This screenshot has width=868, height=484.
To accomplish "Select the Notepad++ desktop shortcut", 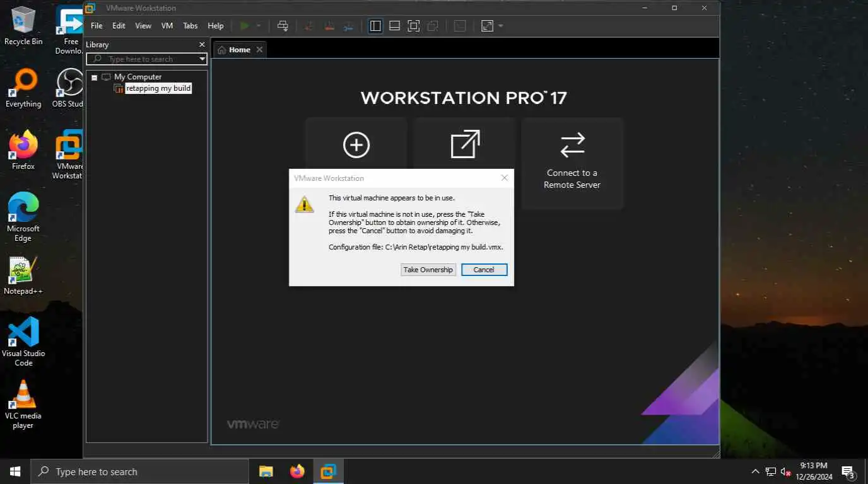I will click(x=23, y=275).
